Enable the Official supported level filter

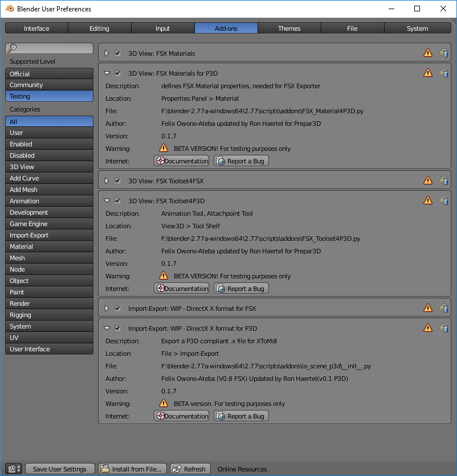tap(49, 73)
